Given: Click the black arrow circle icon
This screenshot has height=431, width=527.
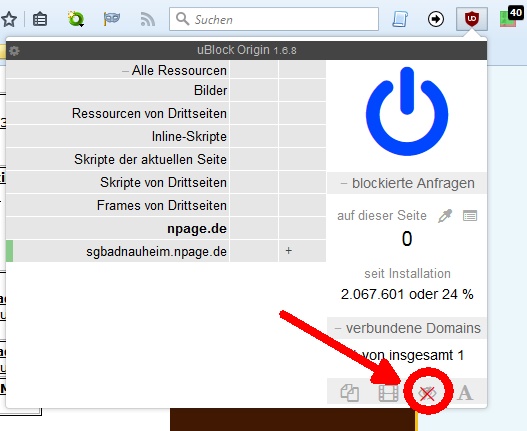Looking at the screenshot, I should pyautogui.click(x=436, y=19).
